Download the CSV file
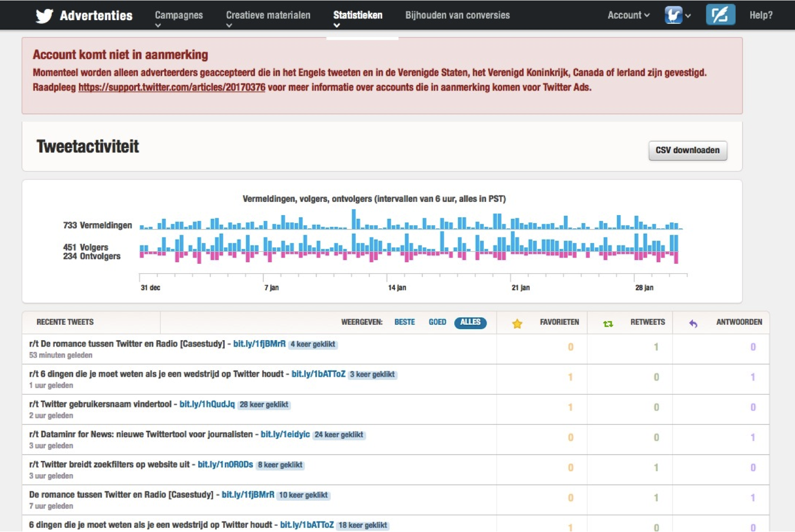This screenshot has height=532, width=795. pos(687,150)
